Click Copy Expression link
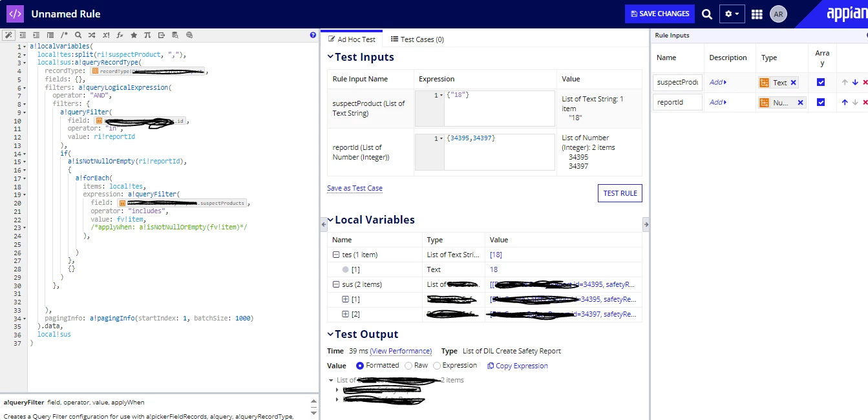 (x=517, y=366)
